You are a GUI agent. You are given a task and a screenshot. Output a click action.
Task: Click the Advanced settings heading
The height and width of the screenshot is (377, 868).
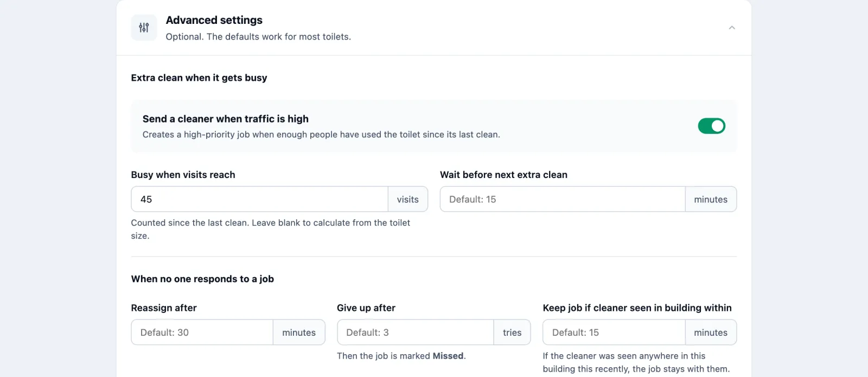tap(214, 20)
